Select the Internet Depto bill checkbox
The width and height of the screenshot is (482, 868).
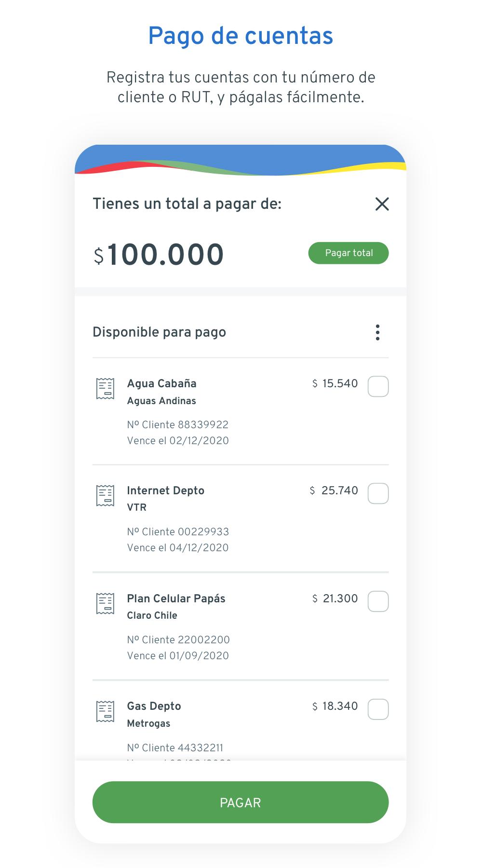pyautogui.click(x=378, y=493)
